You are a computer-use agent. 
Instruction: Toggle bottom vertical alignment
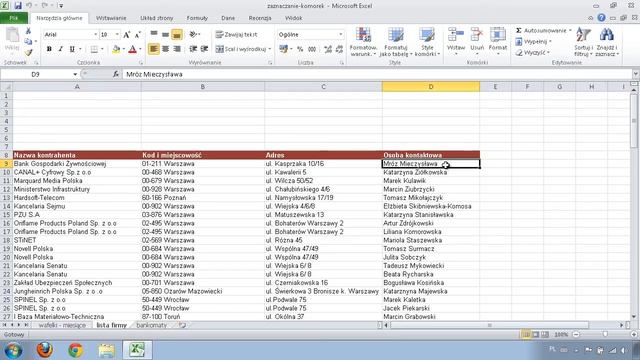pyautogui.click(x=177, y=35)
